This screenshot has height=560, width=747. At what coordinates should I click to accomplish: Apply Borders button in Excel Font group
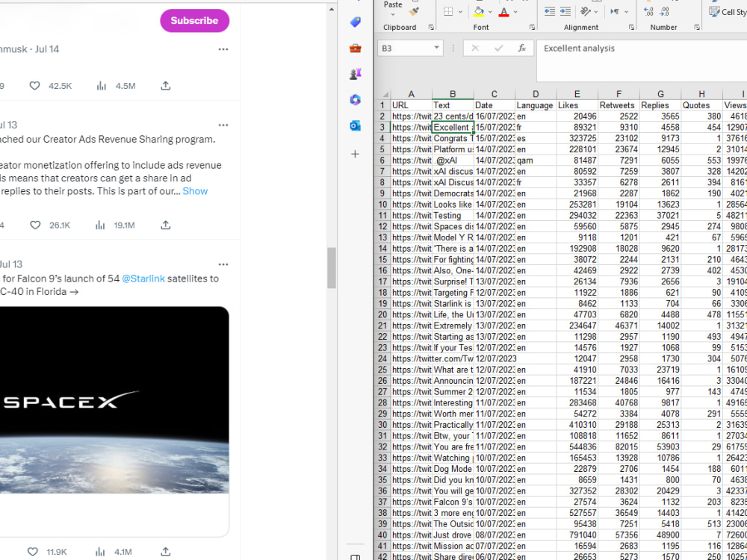coord(448,12)
